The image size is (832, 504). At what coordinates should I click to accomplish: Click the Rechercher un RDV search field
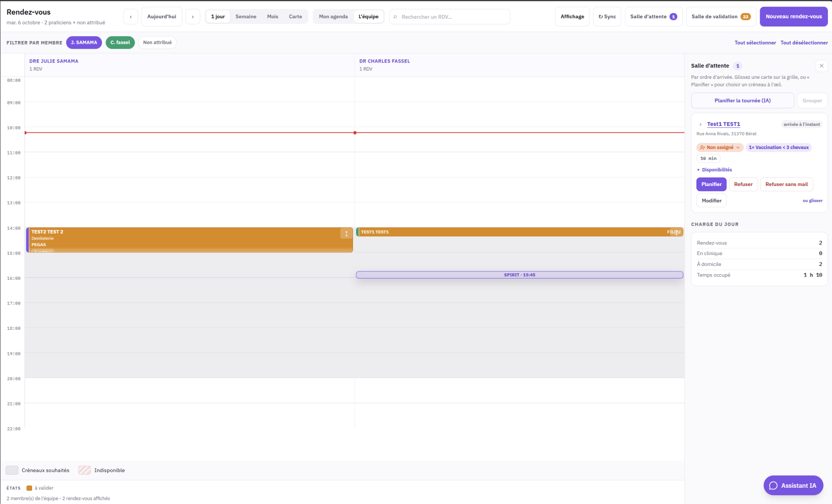click(449, 17)
